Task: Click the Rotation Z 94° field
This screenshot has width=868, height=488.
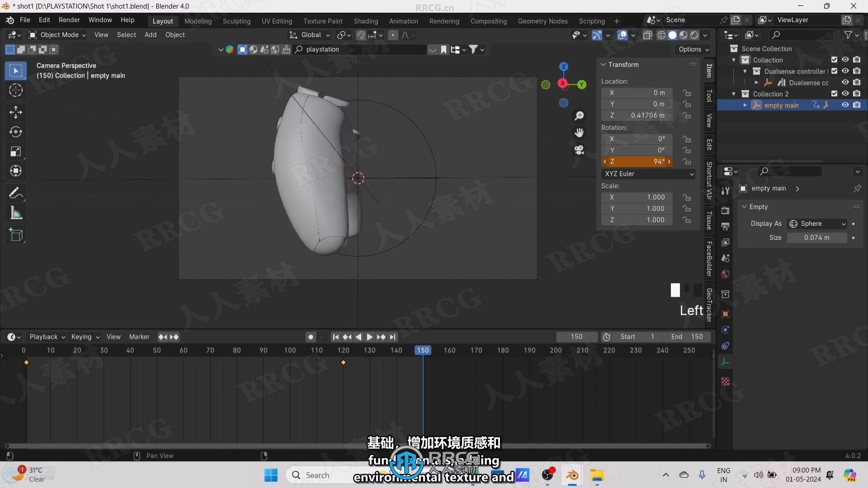Action: pyautogui.click(x=637, y=161)
